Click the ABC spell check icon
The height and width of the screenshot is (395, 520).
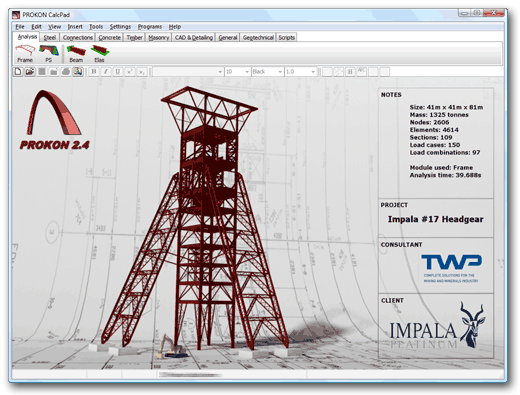point(362,72)
